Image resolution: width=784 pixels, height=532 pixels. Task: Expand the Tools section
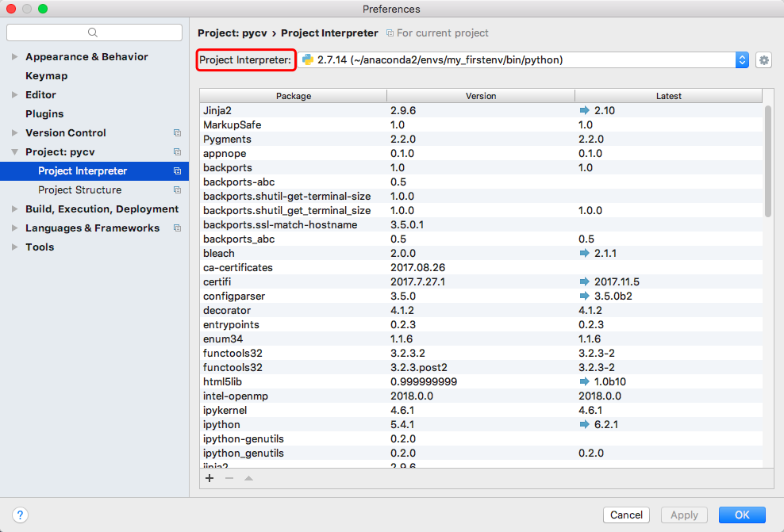point(14,247)
